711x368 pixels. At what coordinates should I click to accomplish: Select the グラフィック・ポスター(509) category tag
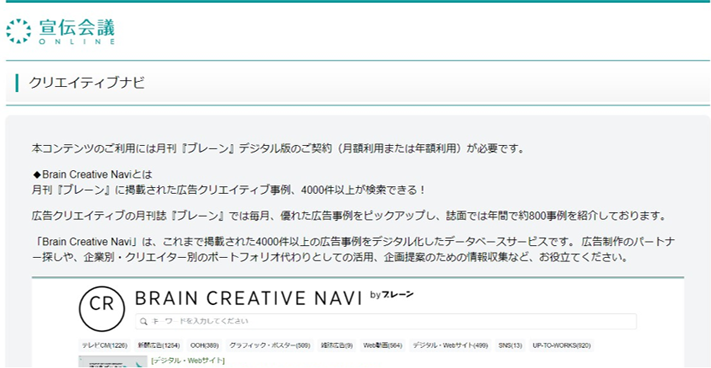[x=269, y=345]
